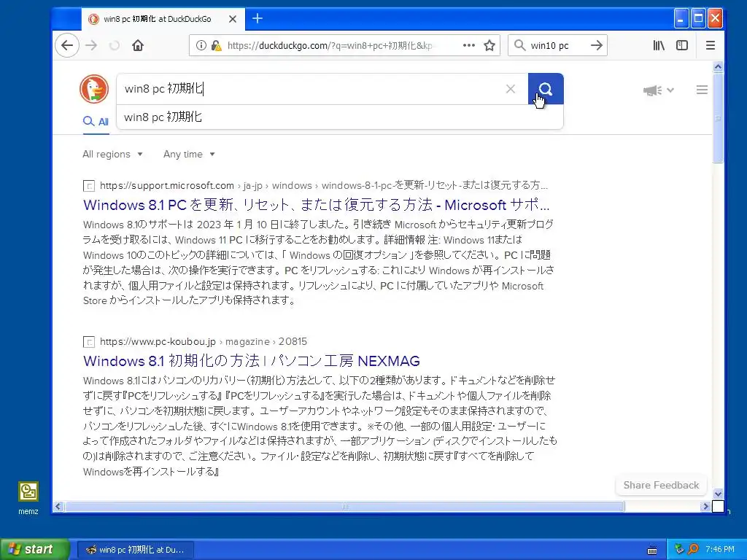
Task: Click the reload page icon
Action: pos(115,46)
